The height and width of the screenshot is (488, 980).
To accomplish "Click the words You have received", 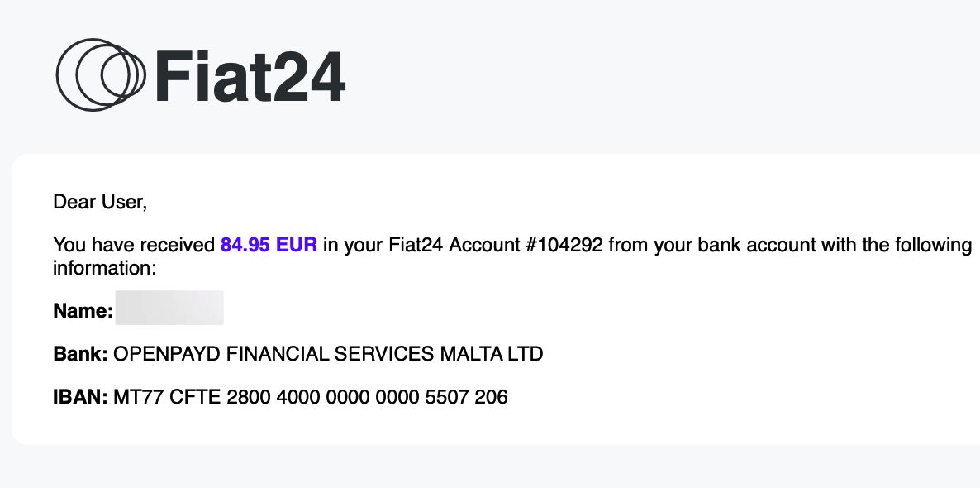I will (x=134, y=245).
